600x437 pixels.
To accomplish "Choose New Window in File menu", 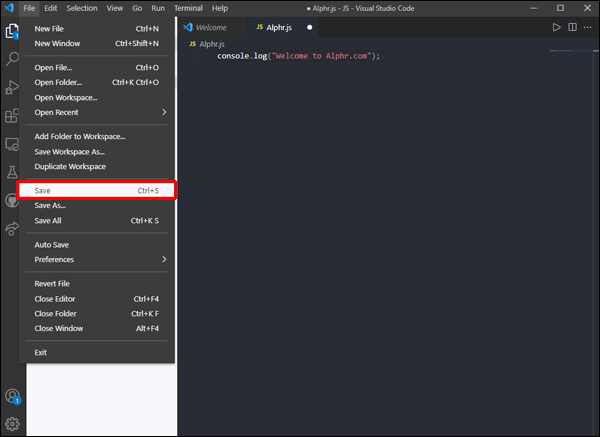I will pos(97,44).
